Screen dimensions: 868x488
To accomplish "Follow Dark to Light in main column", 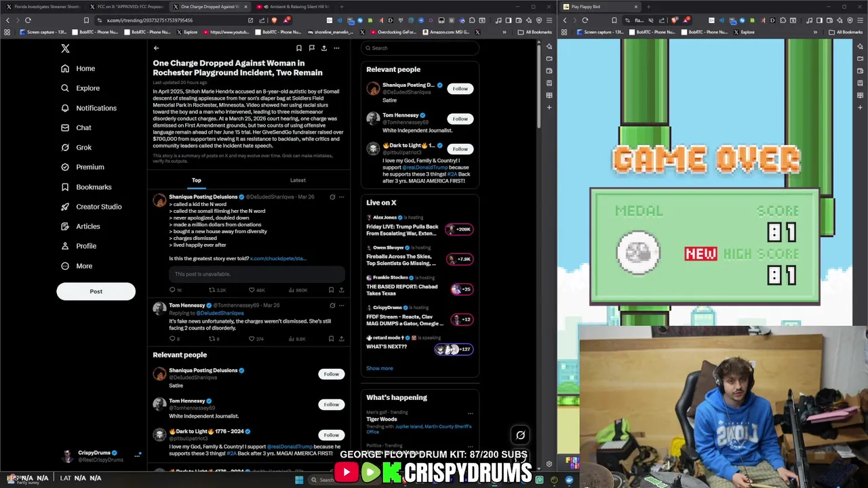I will click(331, 435).
